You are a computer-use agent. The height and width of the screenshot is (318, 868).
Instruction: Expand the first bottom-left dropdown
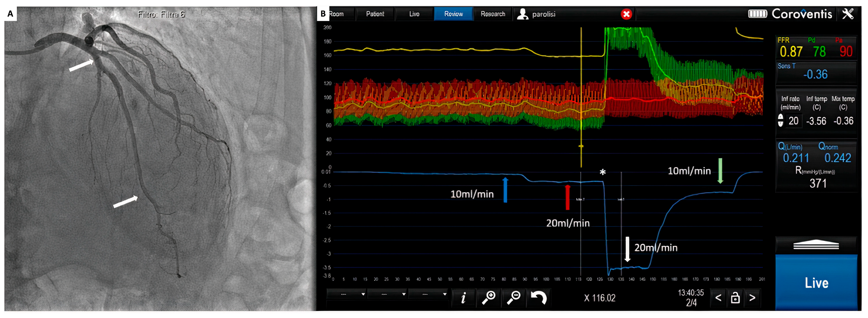tap(347, 294)
